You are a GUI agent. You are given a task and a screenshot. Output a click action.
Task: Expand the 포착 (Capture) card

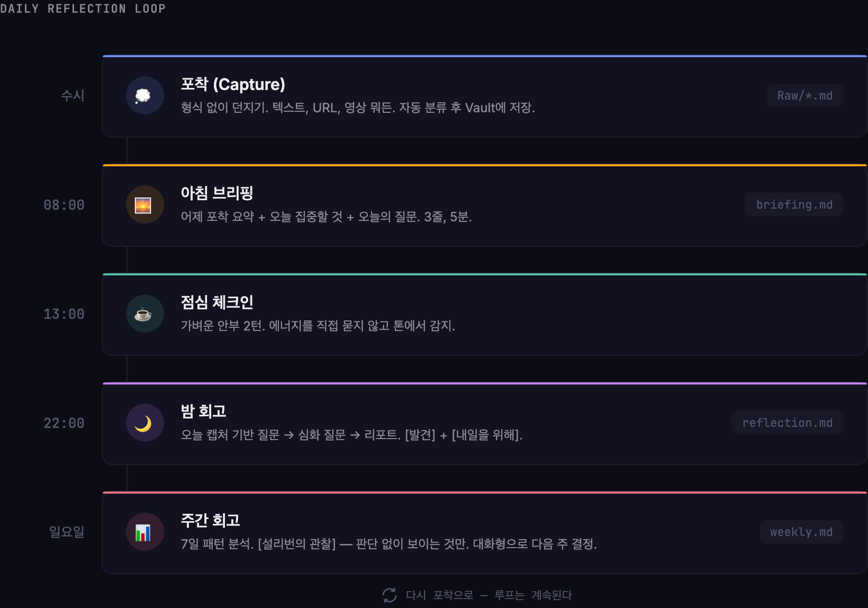click(x=476, y=95)
